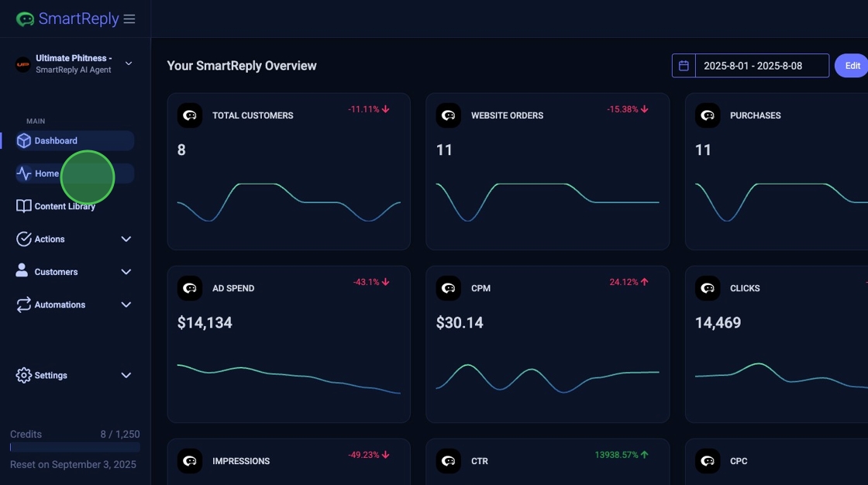Click the Credits usage progress bar
Viewport: 868px width, 485px height.
(75, 448)
